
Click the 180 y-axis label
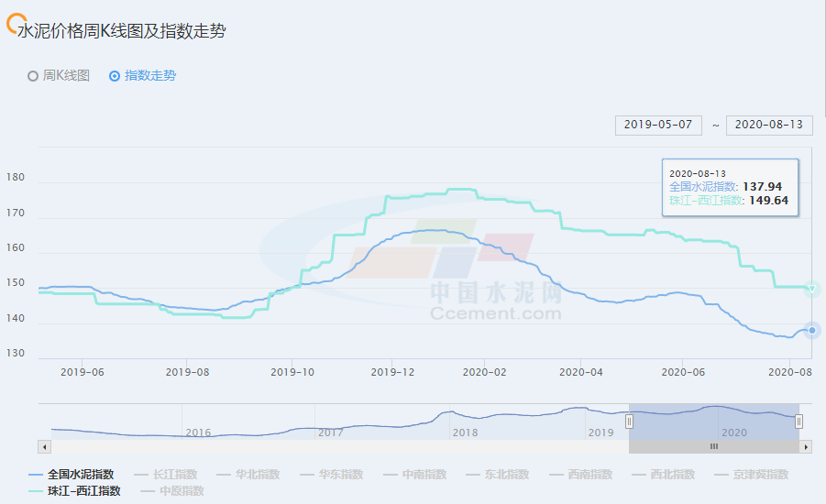(16, 178)
